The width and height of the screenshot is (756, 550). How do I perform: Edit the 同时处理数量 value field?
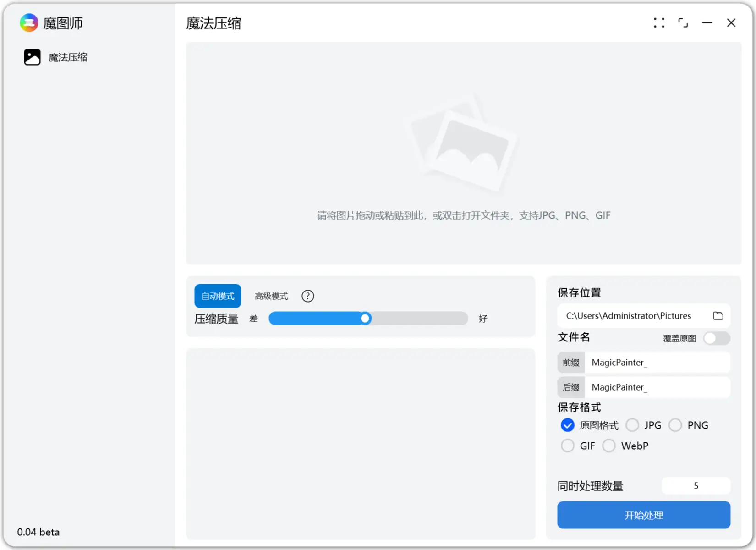click(696, 485)
